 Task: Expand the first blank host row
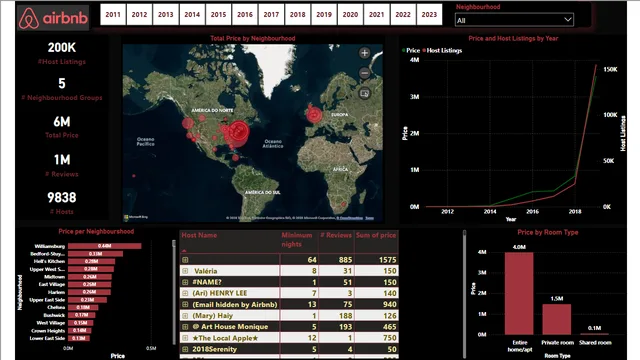tap(185, 260)
